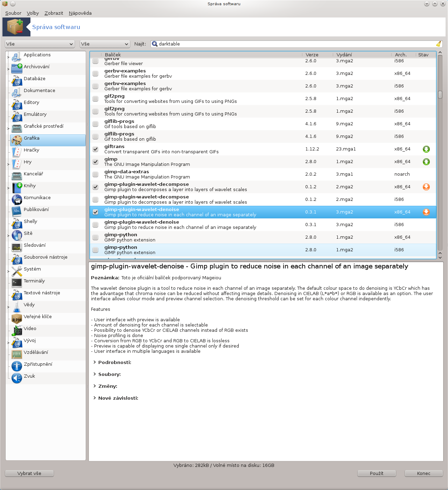Open the first Vše filter dropdown
The image size is (448, 490).
[40, 44]
